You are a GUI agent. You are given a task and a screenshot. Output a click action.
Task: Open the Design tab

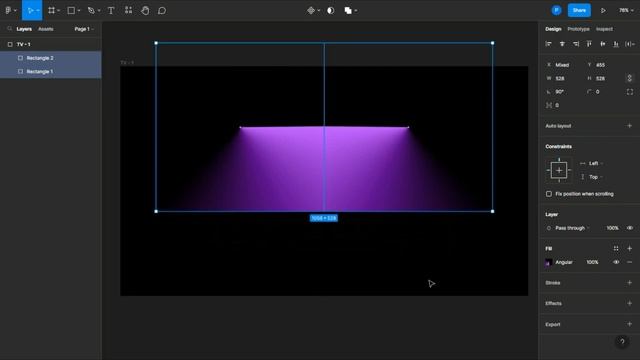click(x=553, y=29)
